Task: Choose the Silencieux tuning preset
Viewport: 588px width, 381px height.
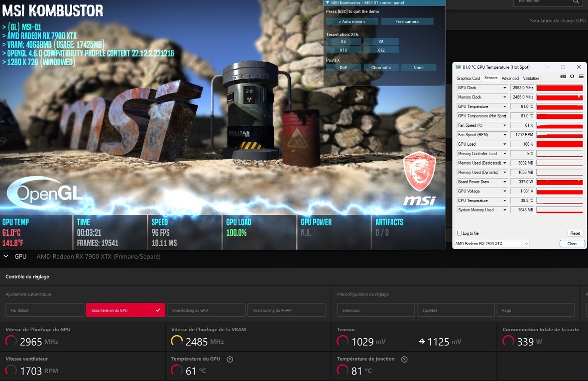Action: (x=376, y=310)
